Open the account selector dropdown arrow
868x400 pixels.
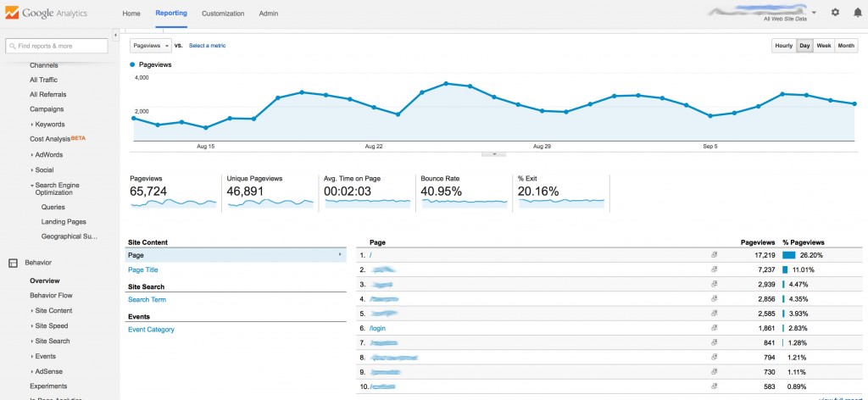point(814,12)
